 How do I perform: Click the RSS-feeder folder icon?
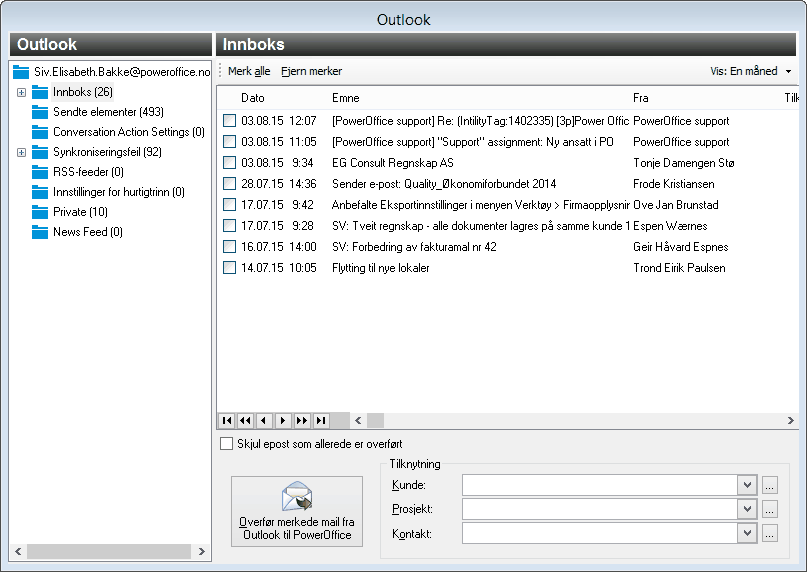[x=40, y=172]
